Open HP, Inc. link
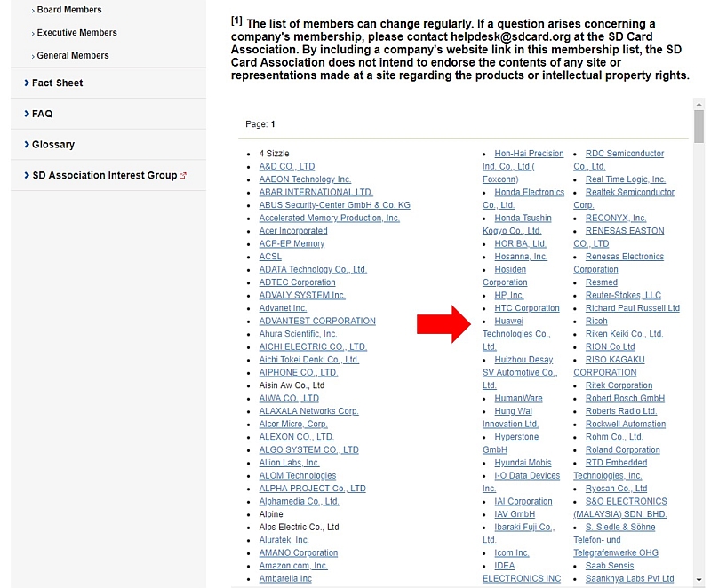Viewport: 711px width, 588px height. pos(508,296)
